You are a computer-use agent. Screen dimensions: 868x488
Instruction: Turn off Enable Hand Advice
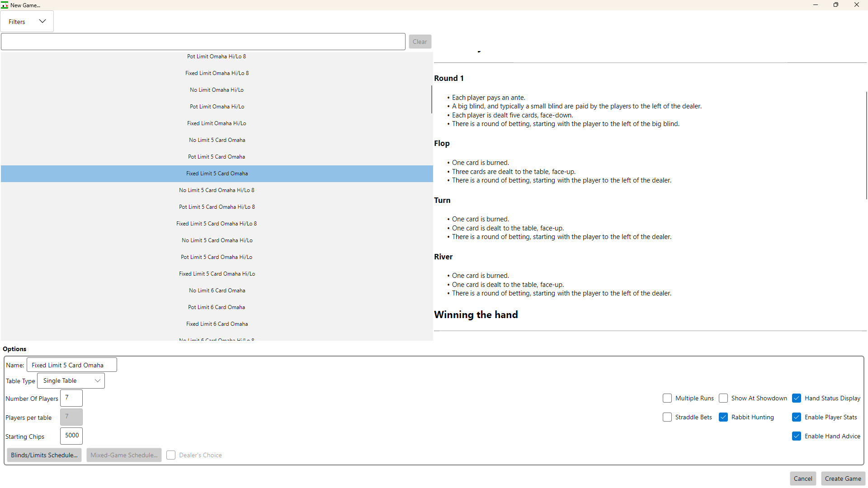(x=797, y=436)
